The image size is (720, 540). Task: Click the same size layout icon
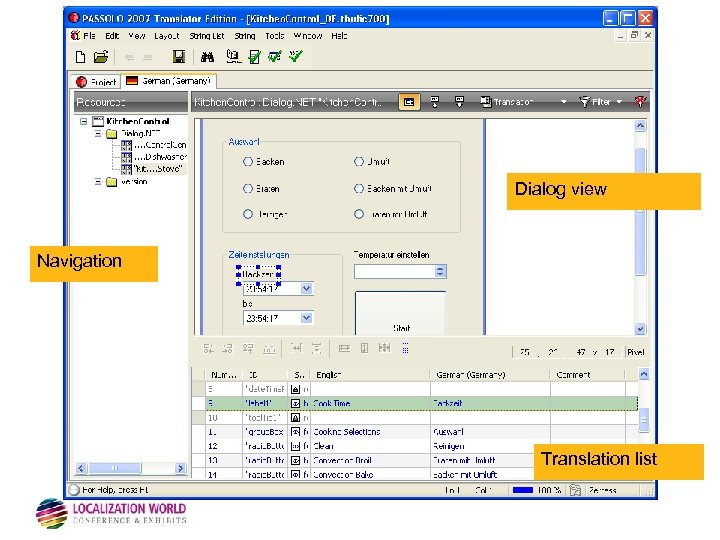click(x=384, y=348)
